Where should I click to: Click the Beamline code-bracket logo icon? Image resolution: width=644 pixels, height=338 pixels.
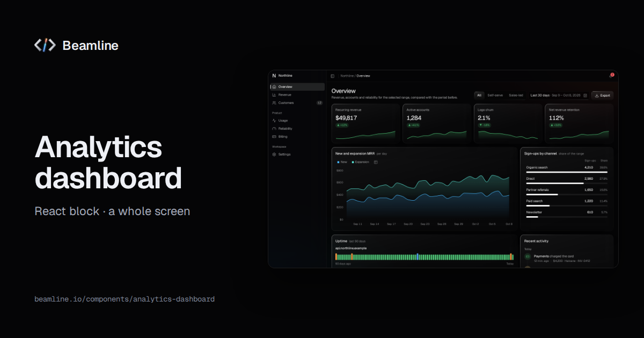pyautogui.click(x=45, y=46)
